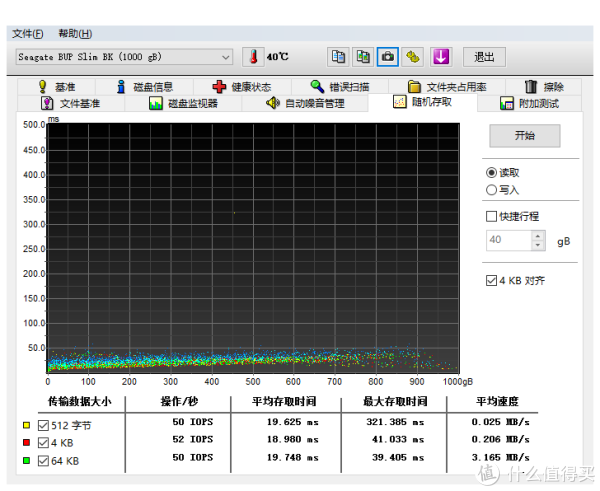Click the 0.206 MB/s value
600x491 pixels.
[501, 439]
